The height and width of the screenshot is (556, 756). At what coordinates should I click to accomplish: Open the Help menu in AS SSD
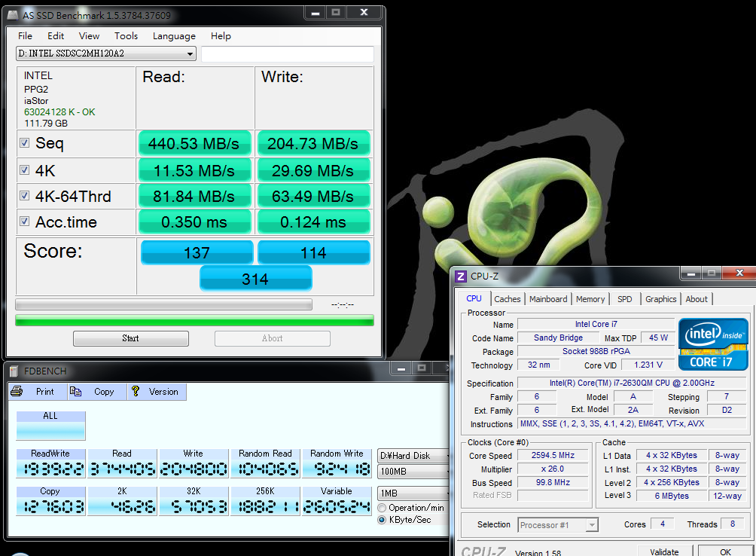click(x=221, y=36)
